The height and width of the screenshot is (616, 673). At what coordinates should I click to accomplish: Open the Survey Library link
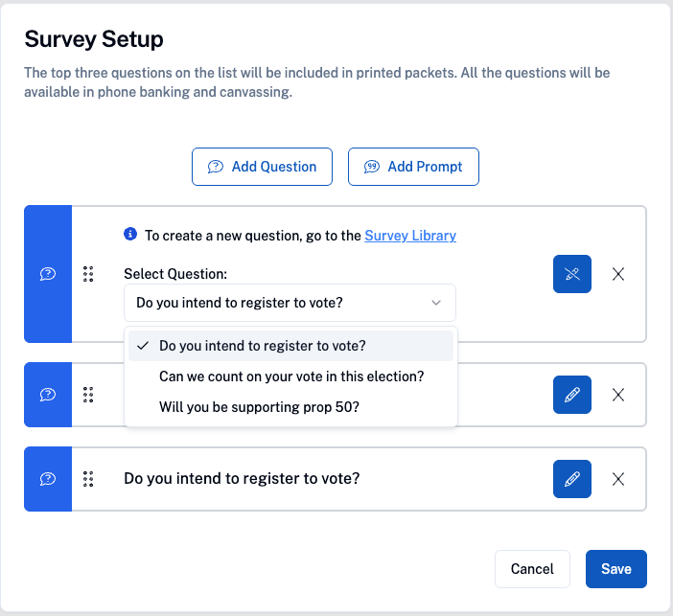pyautogui.click(x=410, y=235)
